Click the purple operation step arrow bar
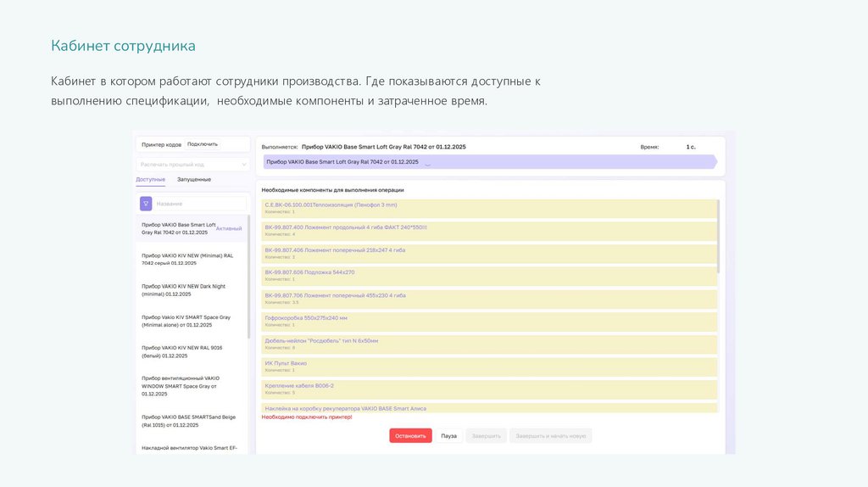 click(x=490, y=162)
